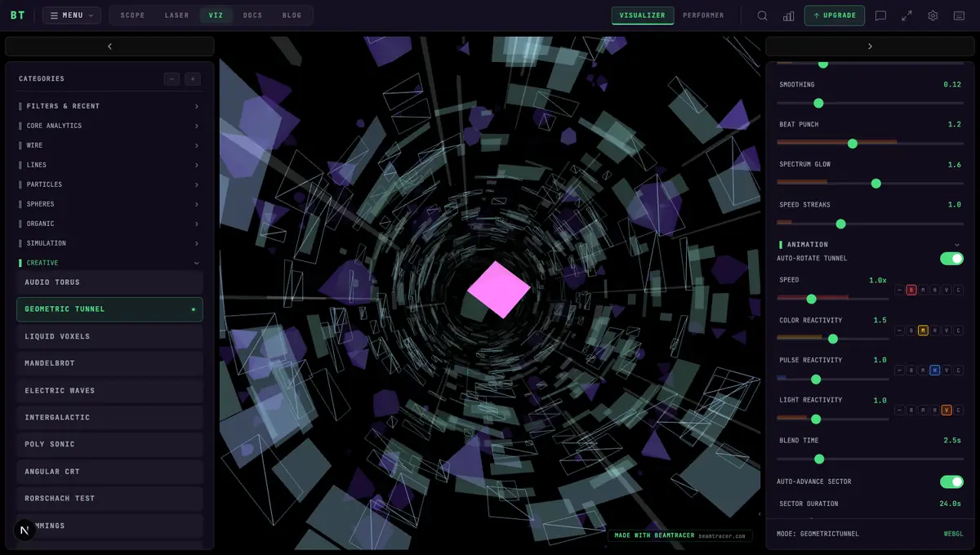Enable the V band for Pulse Reactivity
Image resolution: width=980 pixels, height=555 pixels.
coord(947,370)
